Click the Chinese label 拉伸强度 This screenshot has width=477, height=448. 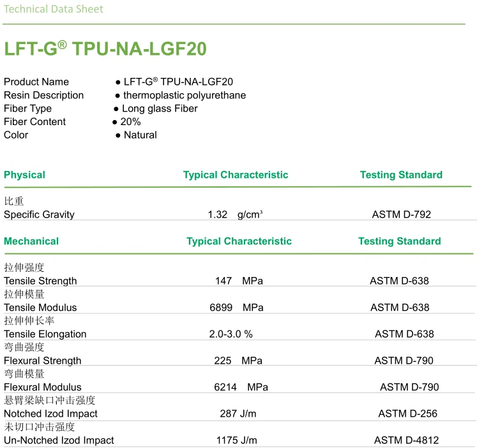(x=24, y=267)
